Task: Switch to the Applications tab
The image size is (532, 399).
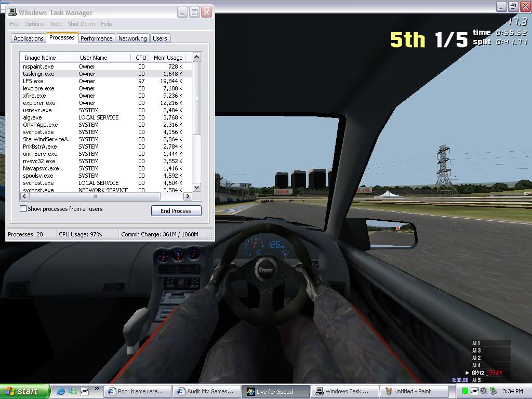Action: pyautogui.click(x=29, y=38)
